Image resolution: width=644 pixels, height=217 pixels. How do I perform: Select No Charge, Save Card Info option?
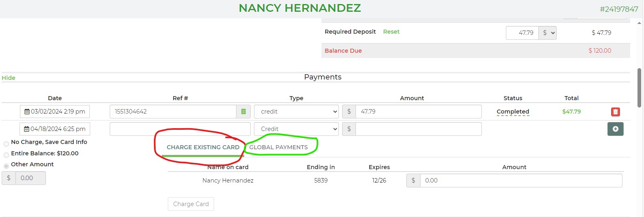tap(7, 144)
